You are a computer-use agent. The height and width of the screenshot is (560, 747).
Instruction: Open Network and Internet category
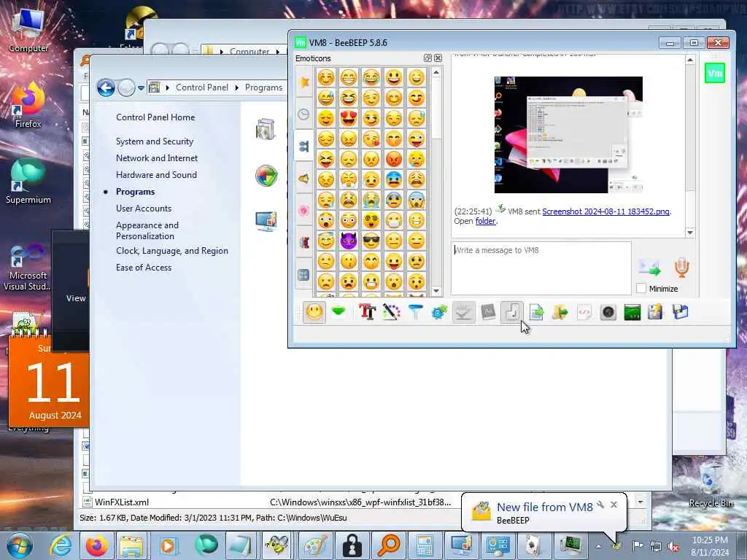(157, 158)
